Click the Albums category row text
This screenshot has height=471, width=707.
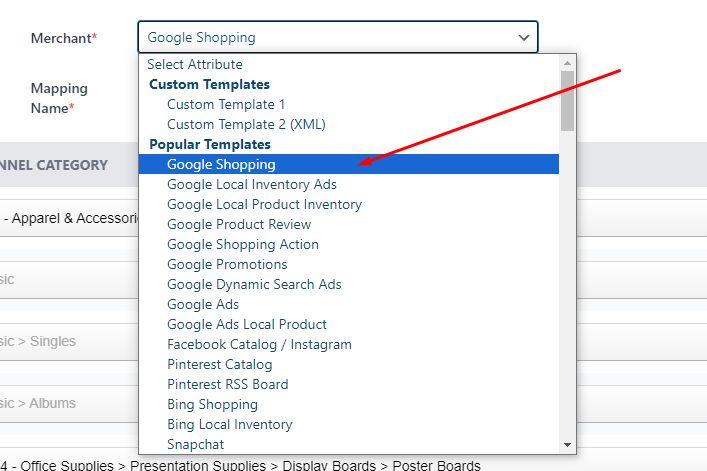(38, 403)
